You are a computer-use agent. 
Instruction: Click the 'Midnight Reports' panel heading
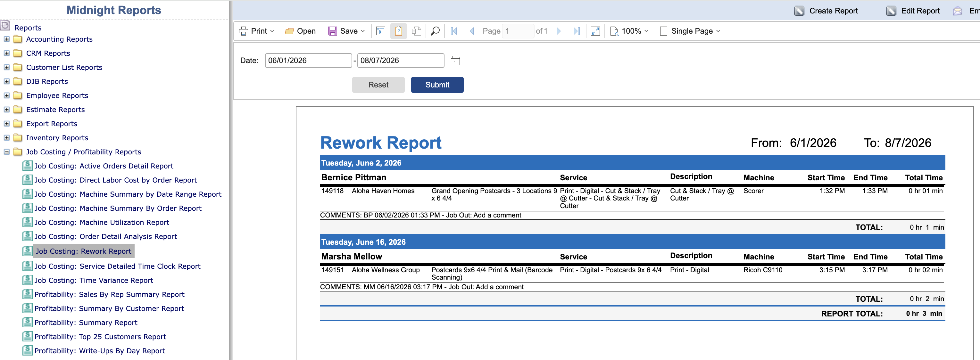pyautogui.click(x=114, y=10)
